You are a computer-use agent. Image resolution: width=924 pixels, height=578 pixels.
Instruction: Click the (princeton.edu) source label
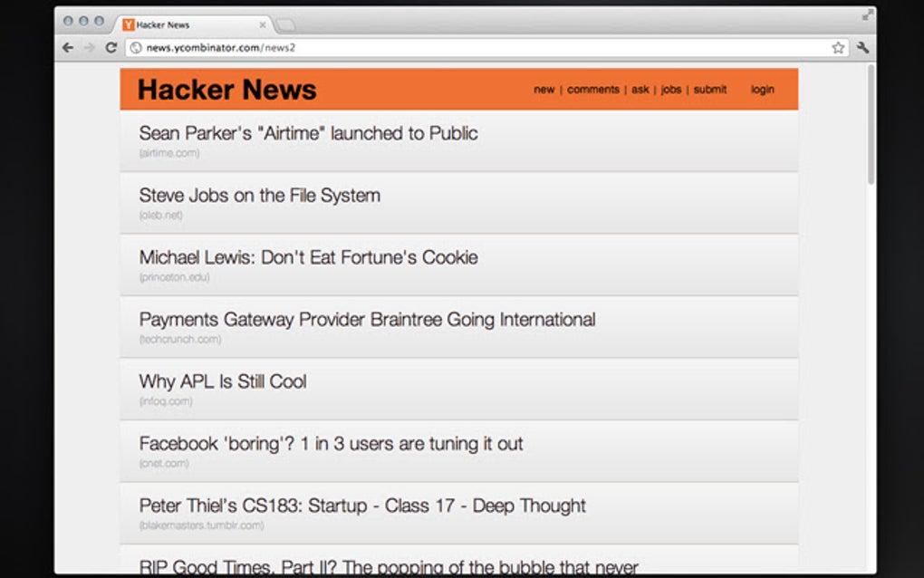(x=175, y=277)
